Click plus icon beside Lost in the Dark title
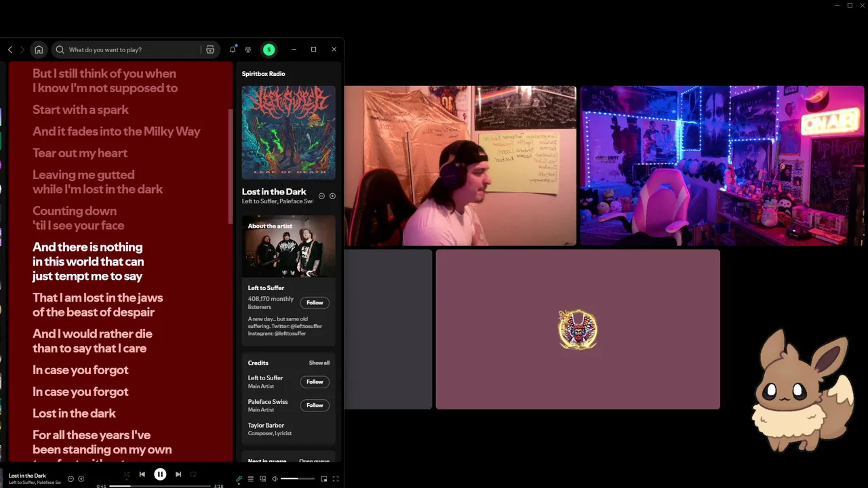The image size is (868, 488). 332,196
